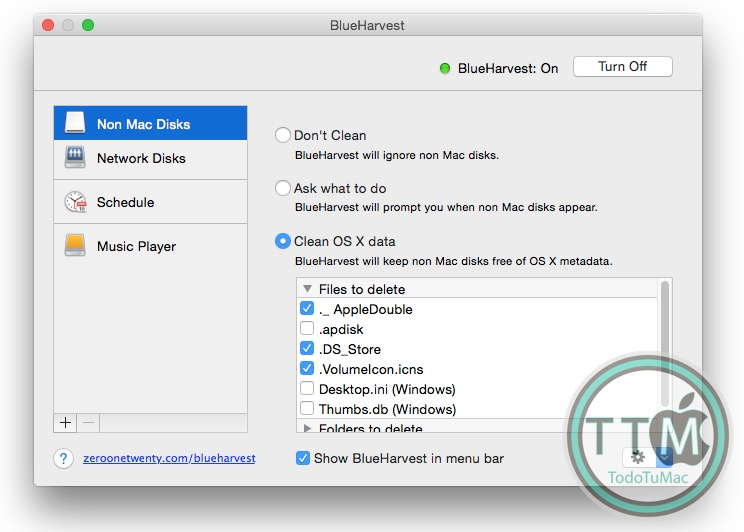Viewport: 744px width, 532px height.
Task: Toggle Show BlueHarvest in menu bar
Action: click(303, 458)
